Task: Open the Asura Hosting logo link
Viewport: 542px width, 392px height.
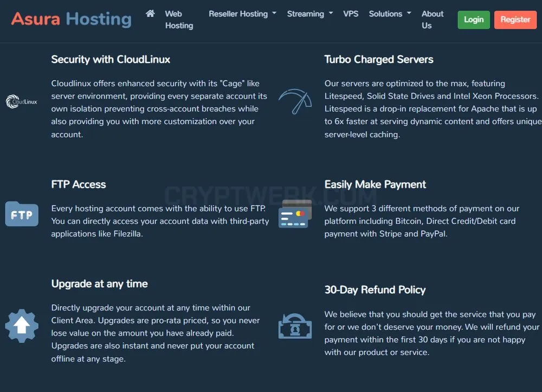Action: tap(71, 19)
